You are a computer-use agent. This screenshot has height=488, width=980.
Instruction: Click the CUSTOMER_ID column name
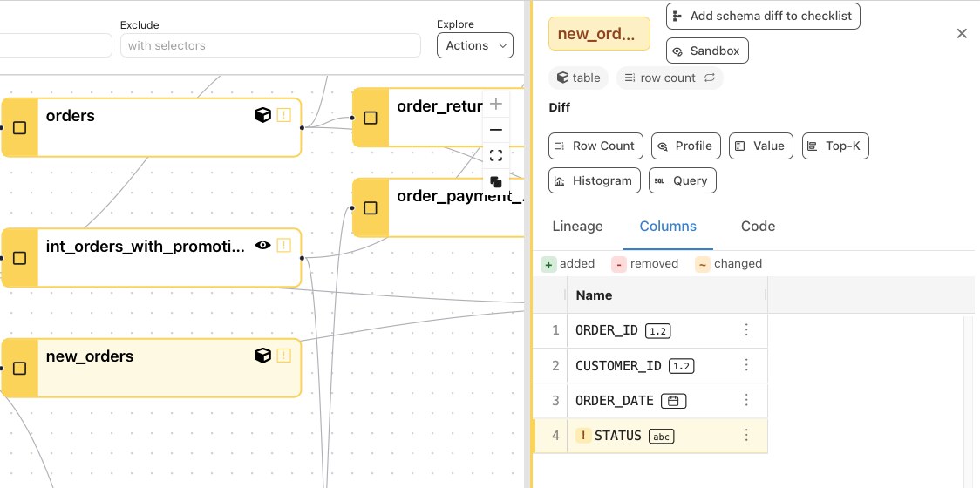tap(618, 365)
